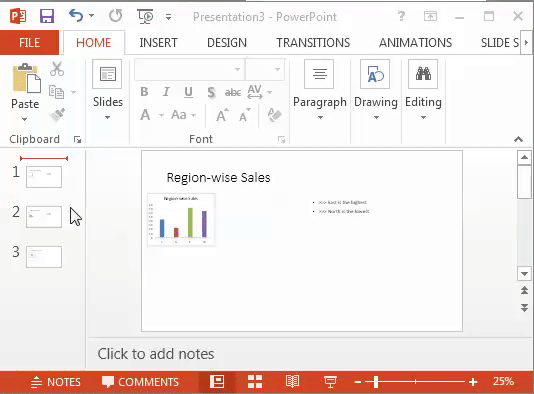This screenshot has width=534, height=394.
Task: Select slide 1 thumbnail
Action: point(44,177)
